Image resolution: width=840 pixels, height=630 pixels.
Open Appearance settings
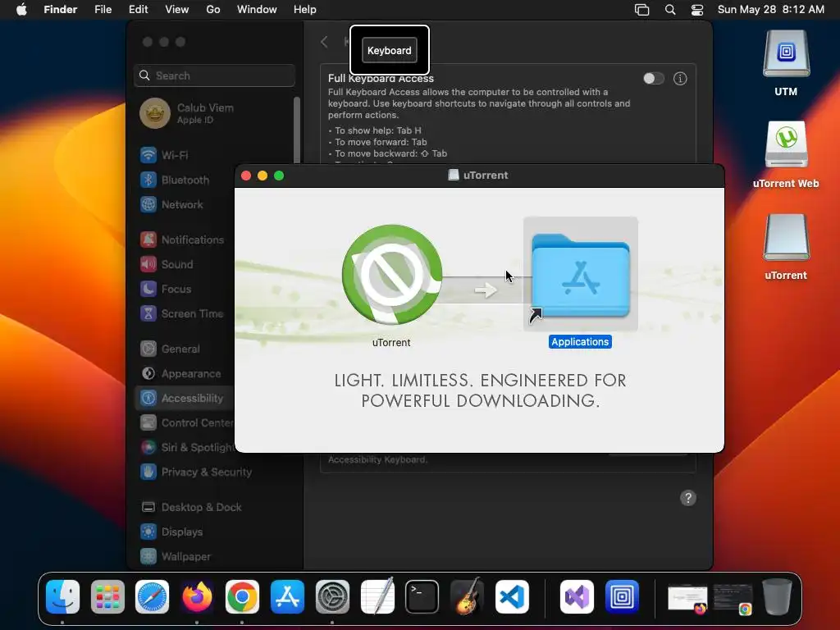pos(185,374)
